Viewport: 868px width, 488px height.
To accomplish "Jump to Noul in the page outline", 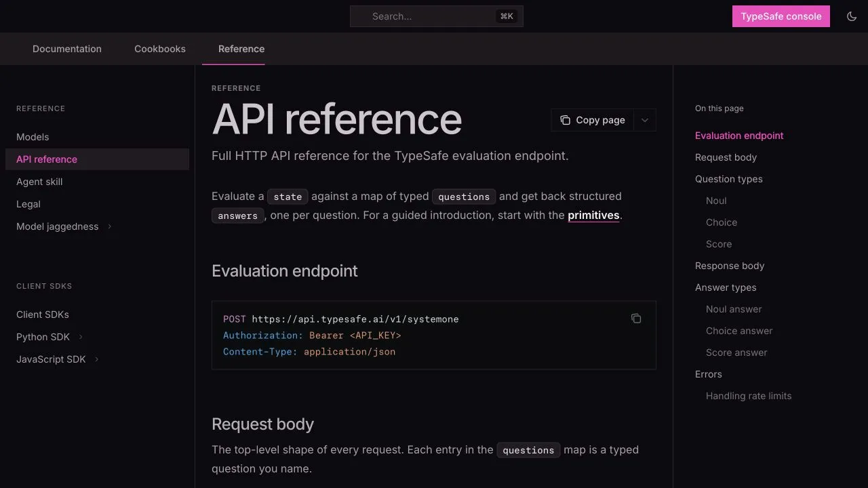I will 716,201.
